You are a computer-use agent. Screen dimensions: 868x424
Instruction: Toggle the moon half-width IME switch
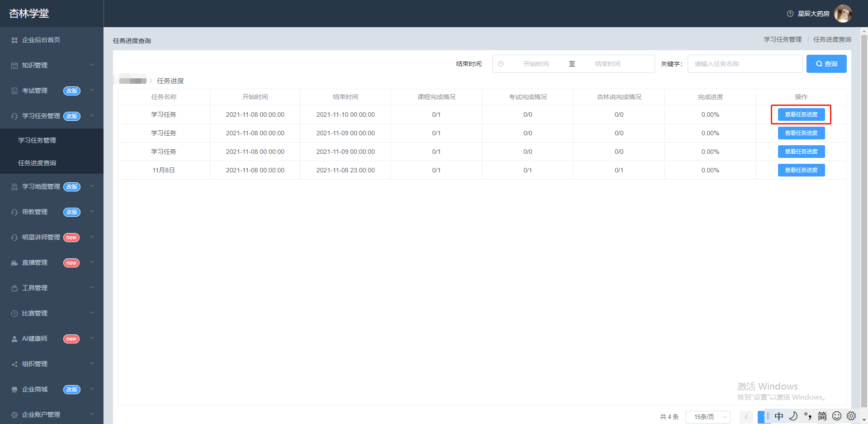click(793, 416)
